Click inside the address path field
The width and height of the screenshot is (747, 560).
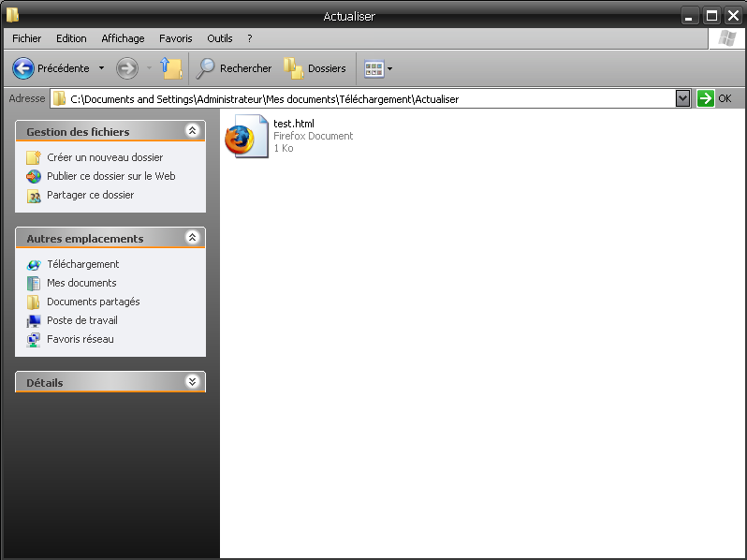[x=374, y=98]
